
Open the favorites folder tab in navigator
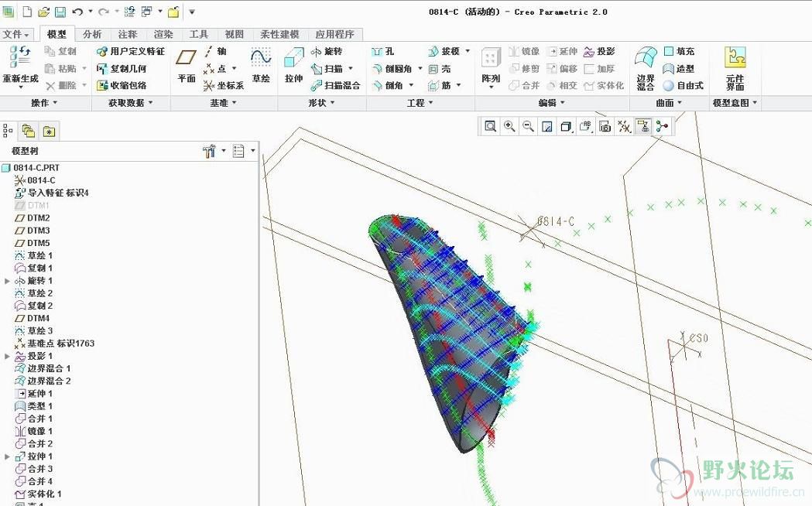coord(50,131)
